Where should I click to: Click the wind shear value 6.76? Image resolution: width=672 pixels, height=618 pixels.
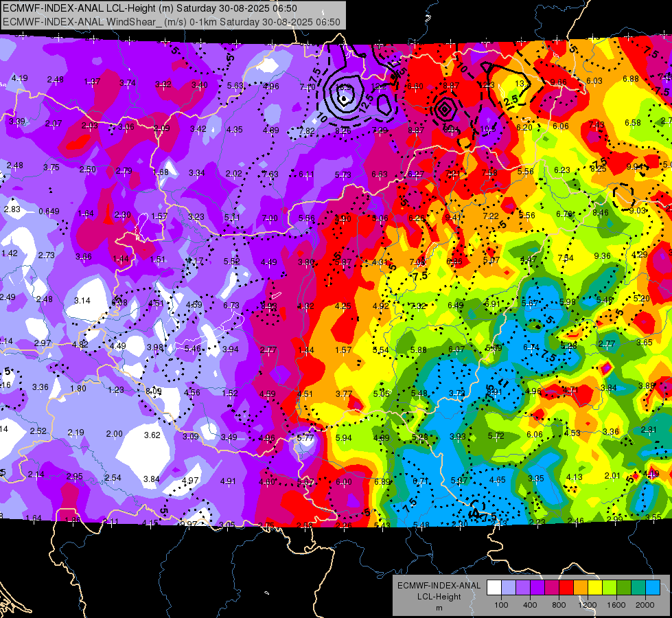pos(564,214)
